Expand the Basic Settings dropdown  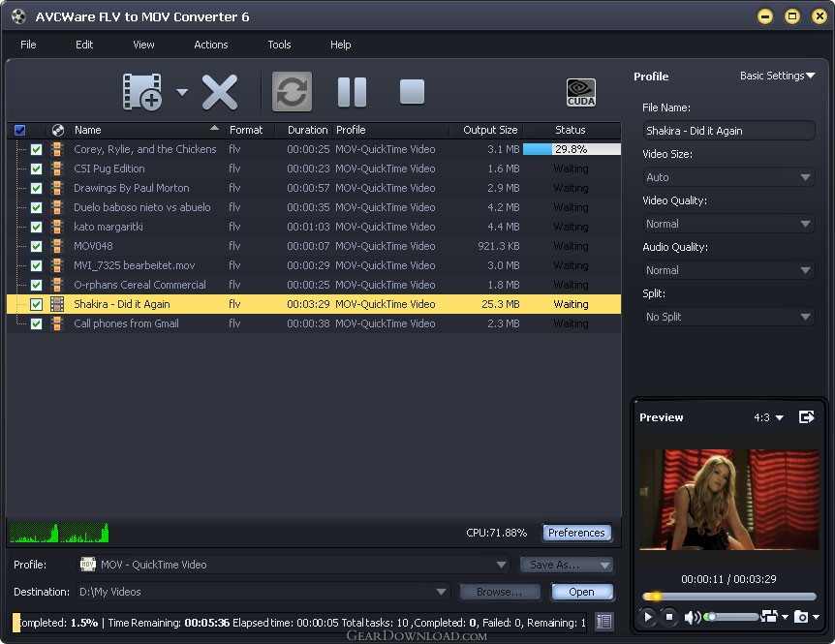(x=777, y=77)
